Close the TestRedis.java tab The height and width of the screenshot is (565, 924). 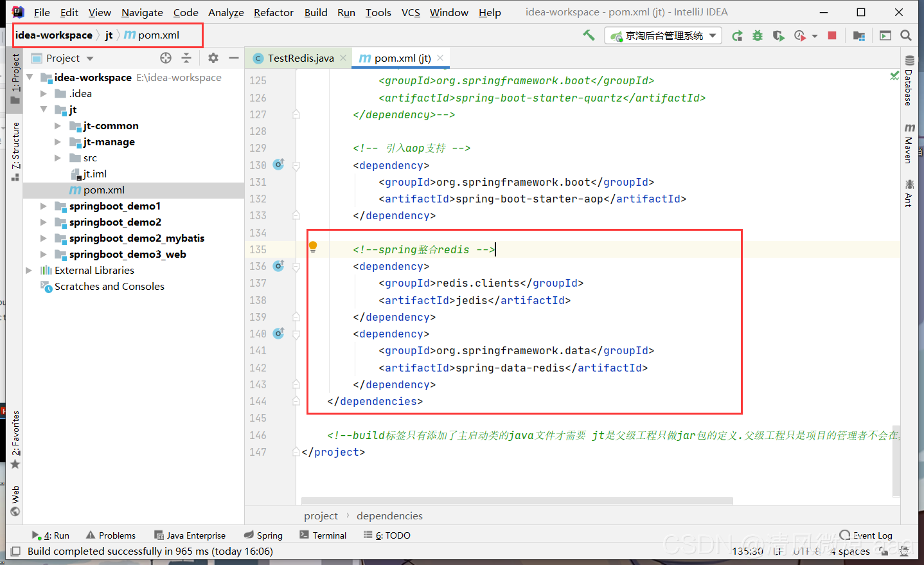pyautogui.click(x=343, y=58)
